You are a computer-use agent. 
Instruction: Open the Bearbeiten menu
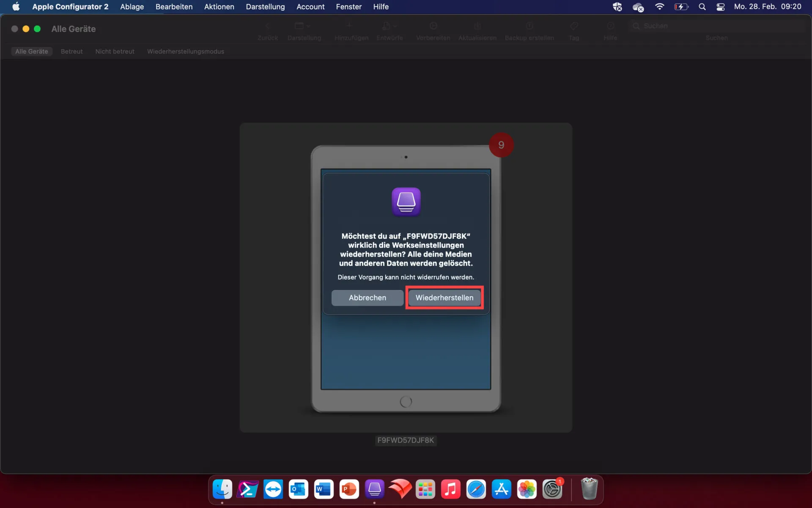coord(174,7)
